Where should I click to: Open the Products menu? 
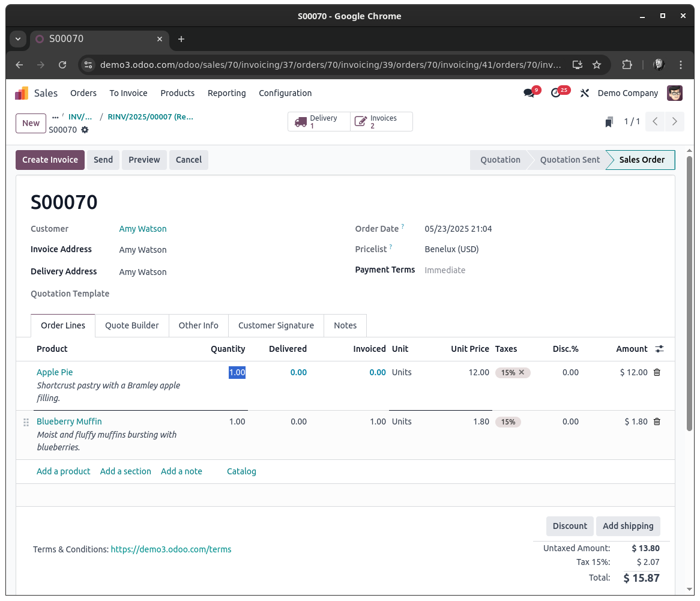tap(178, 93)
